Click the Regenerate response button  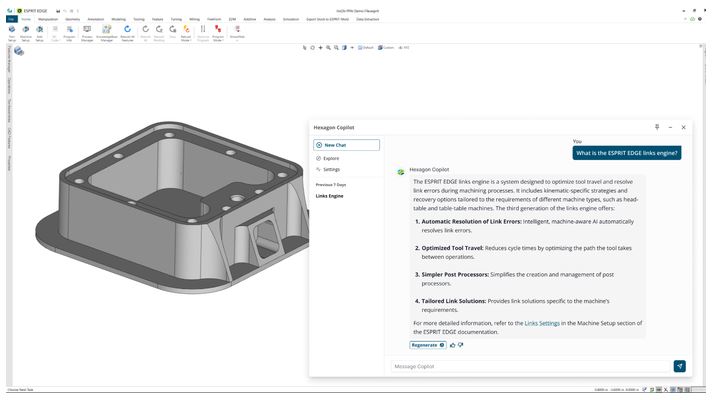click(427, 344)
